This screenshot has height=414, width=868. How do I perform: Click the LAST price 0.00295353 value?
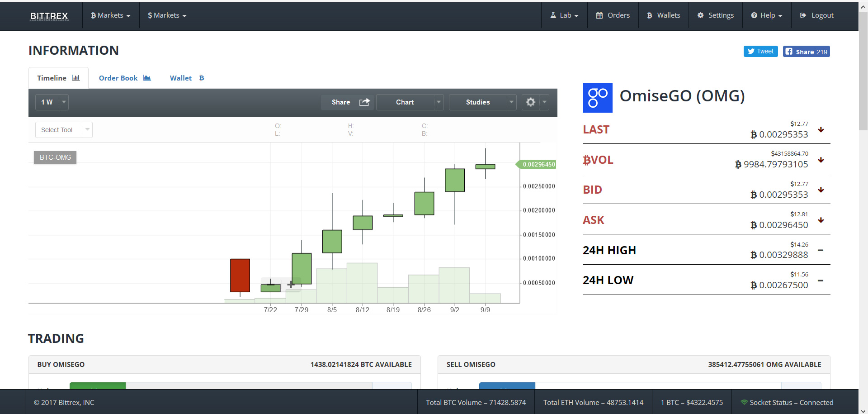[x=779, y=134]
